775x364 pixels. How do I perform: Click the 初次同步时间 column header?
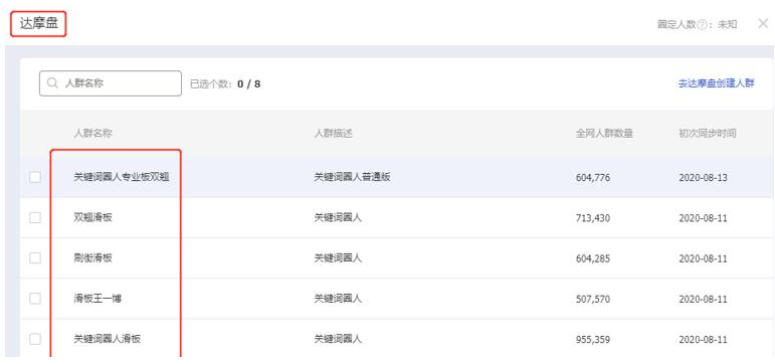tap(708, 134)
